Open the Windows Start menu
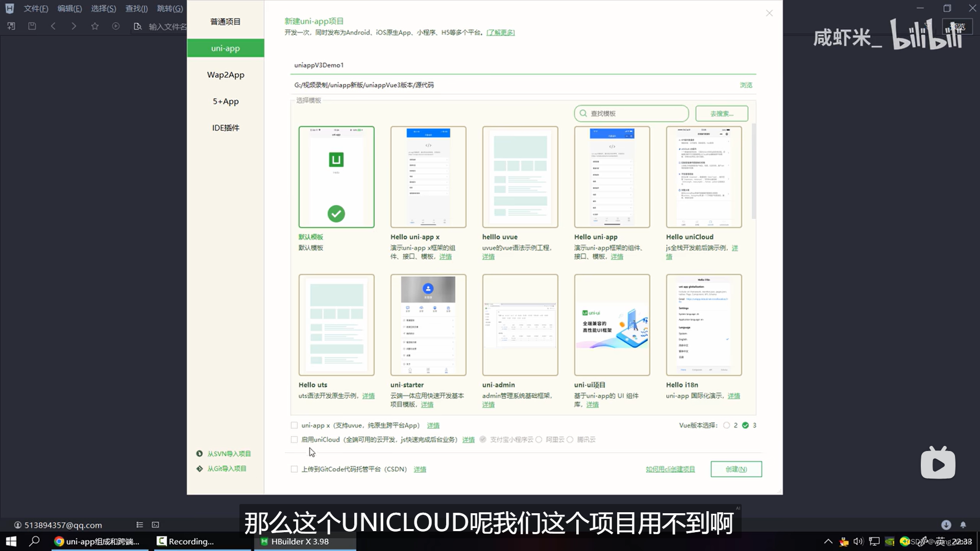This screenshot has width=980, height=551. [x=11, y=541]
